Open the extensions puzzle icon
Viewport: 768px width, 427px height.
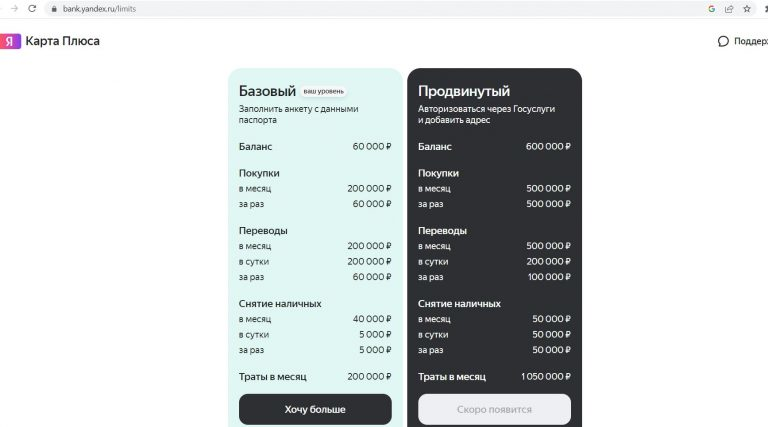(x=764, y=8)
